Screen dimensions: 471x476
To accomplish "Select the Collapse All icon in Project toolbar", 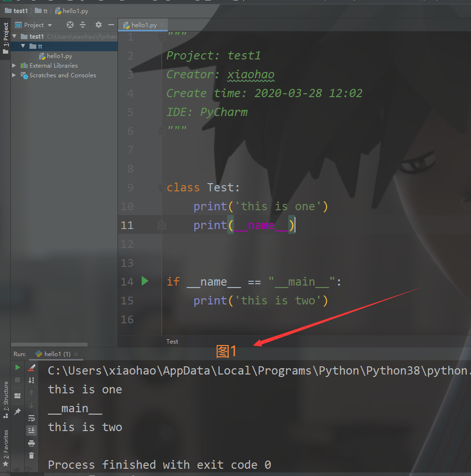I will [83, 25].
